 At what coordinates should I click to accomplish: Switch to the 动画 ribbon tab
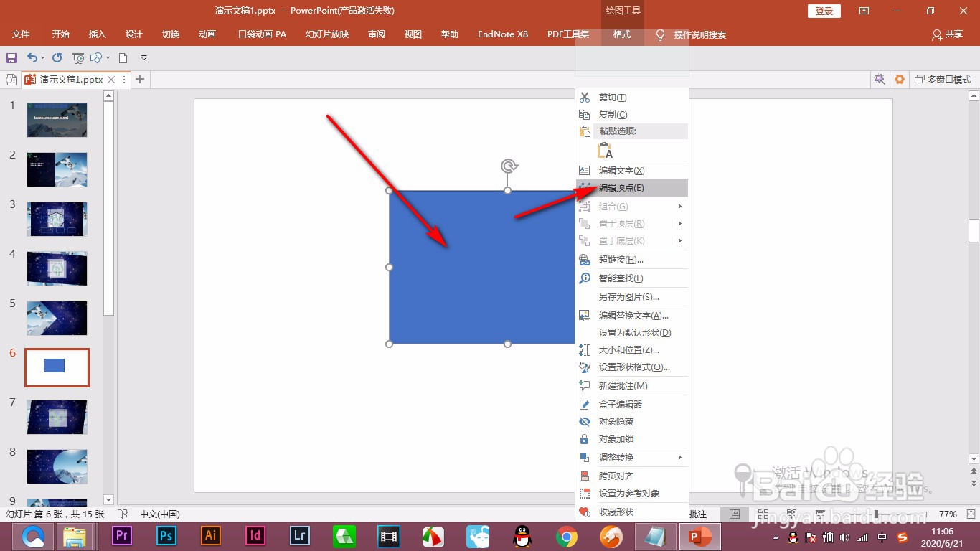(x=207, y=34)
